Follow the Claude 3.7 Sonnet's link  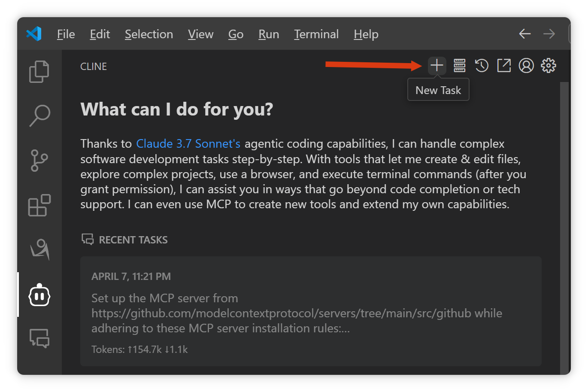point(188,143)
